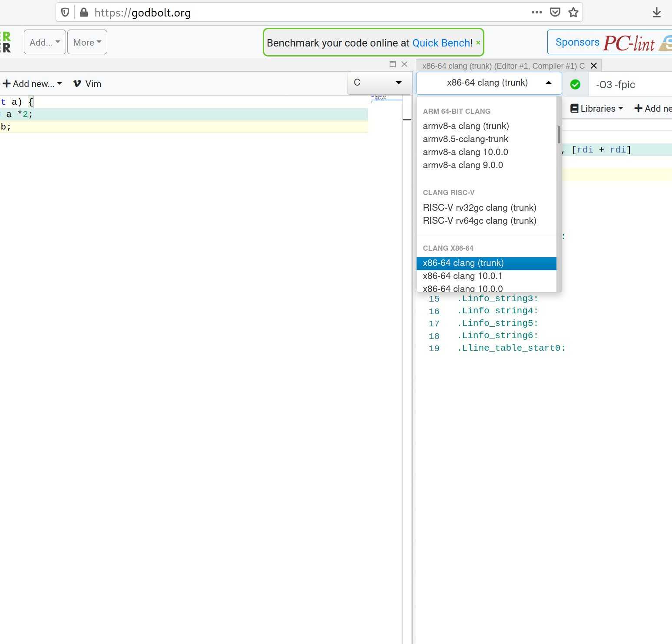The image size is (672, 644).
Task: Toggle Vim mode in the editor
Action: (87, 83)
